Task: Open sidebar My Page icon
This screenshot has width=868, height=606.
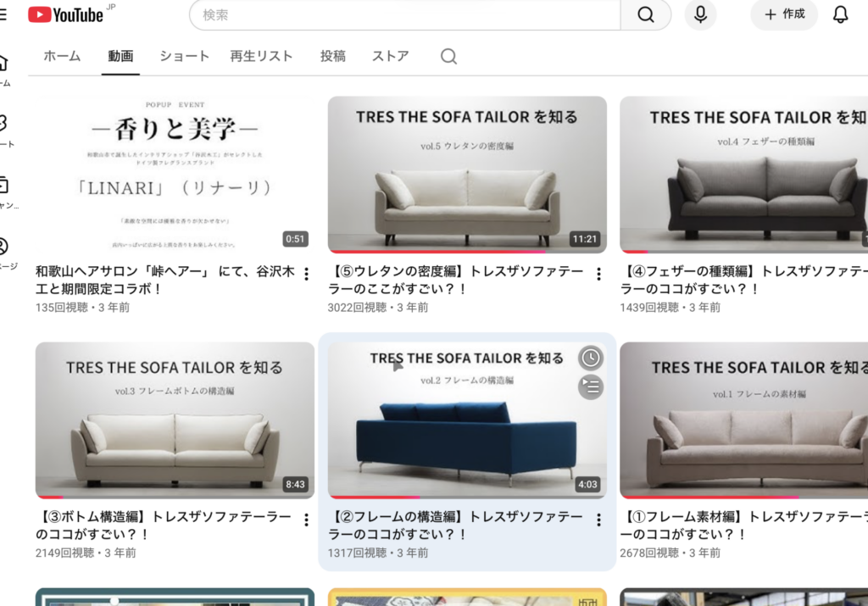Action: (3, 246)
